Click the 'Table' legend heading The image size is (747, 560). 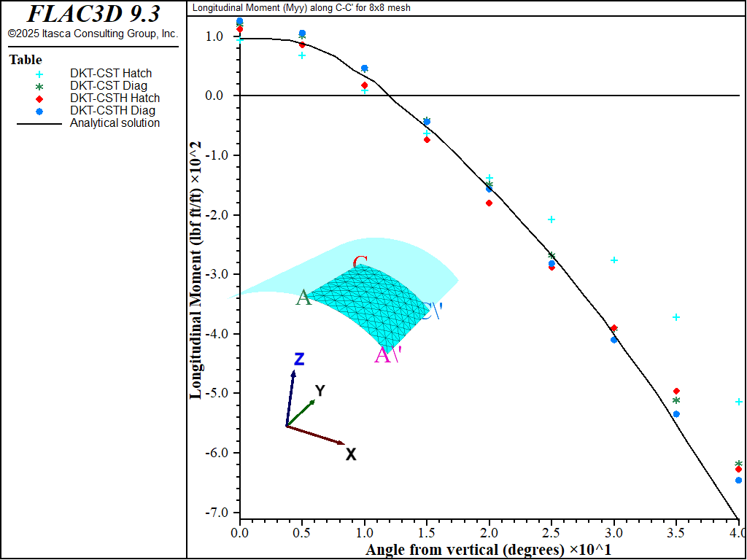[x=26, y=60]
